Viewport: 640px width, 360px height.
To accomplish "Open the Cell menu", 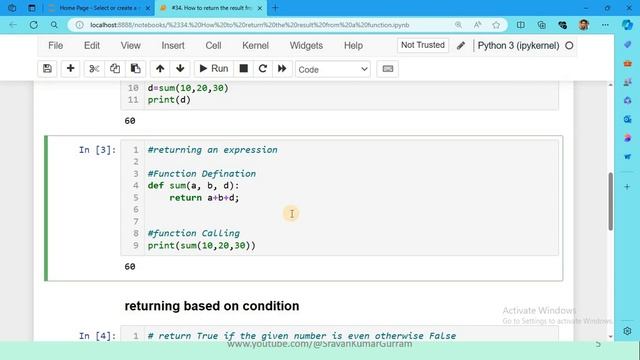I will click(213, 45).
